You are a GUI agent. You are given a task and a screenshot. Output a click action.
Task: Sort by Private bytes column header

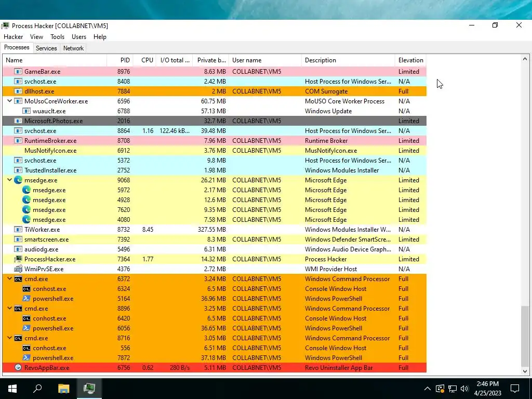(211, 60)
